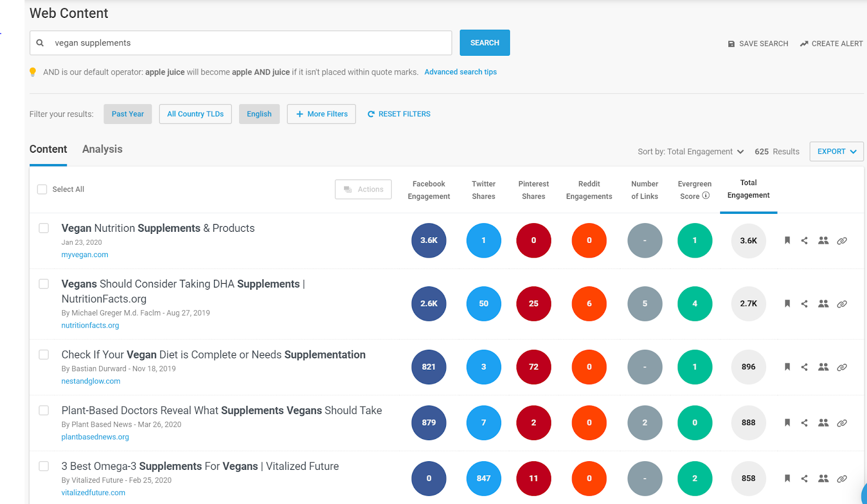Select checkbox for Plant-Based Doctors article
The height and width of the screenshot is (504, 867).
point(44,410)
